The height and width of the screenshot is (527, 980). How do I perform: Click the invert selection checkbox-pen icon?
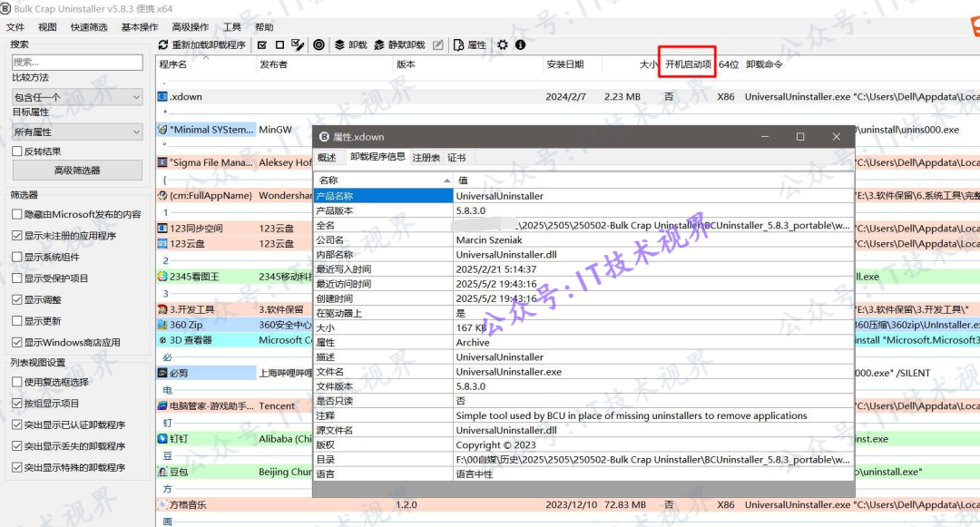(299, 45)
